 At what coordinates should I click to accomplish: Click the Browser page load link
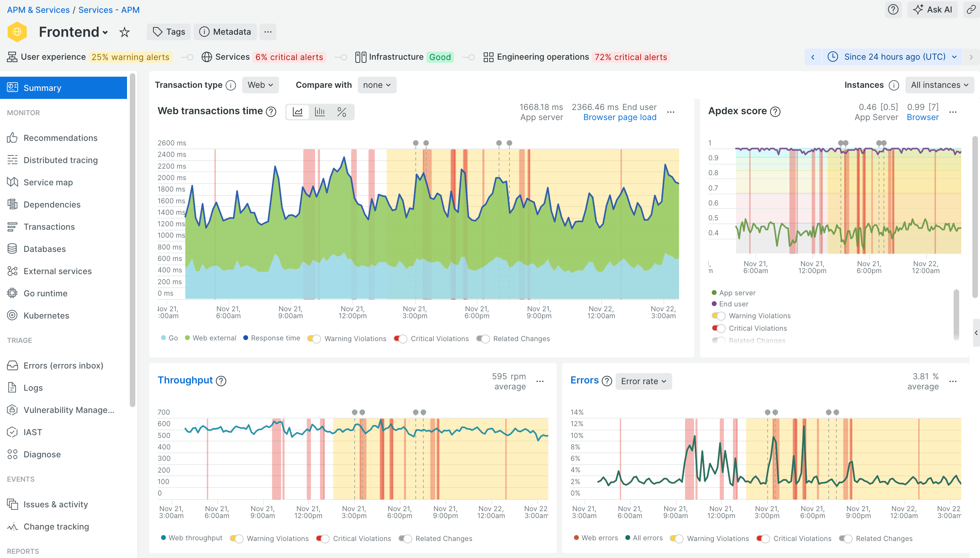[619, 117]
